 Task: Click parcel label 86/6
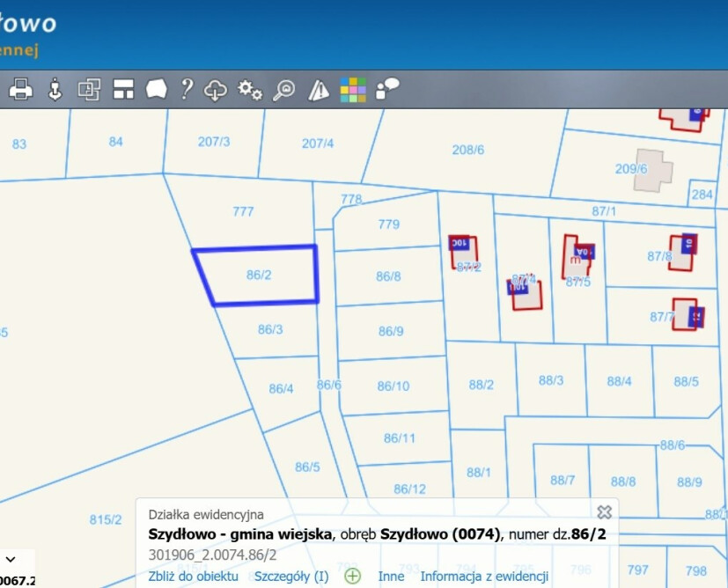tap(328, 385)
